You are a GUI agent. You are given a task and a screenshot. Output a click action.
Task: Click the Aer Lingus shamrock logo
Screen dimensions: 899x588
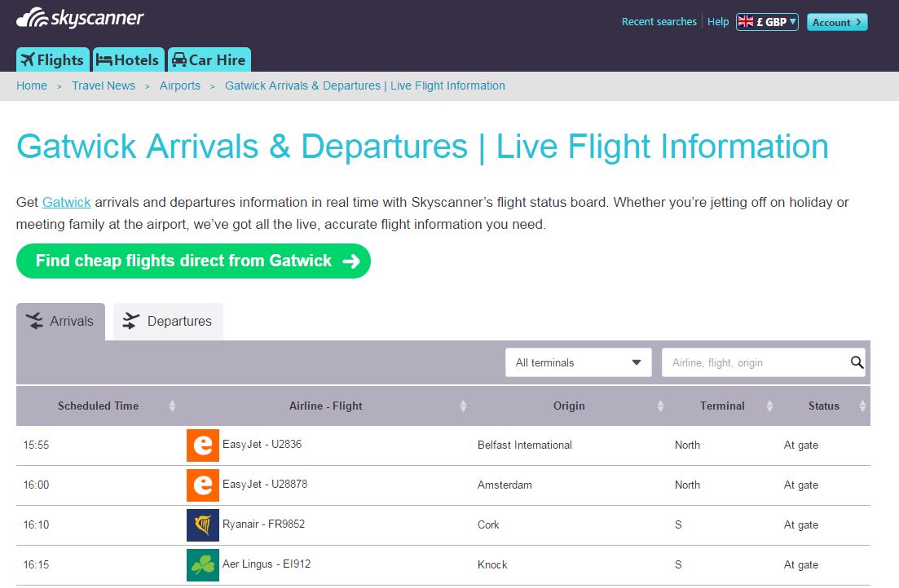click(x=202, y=565)
